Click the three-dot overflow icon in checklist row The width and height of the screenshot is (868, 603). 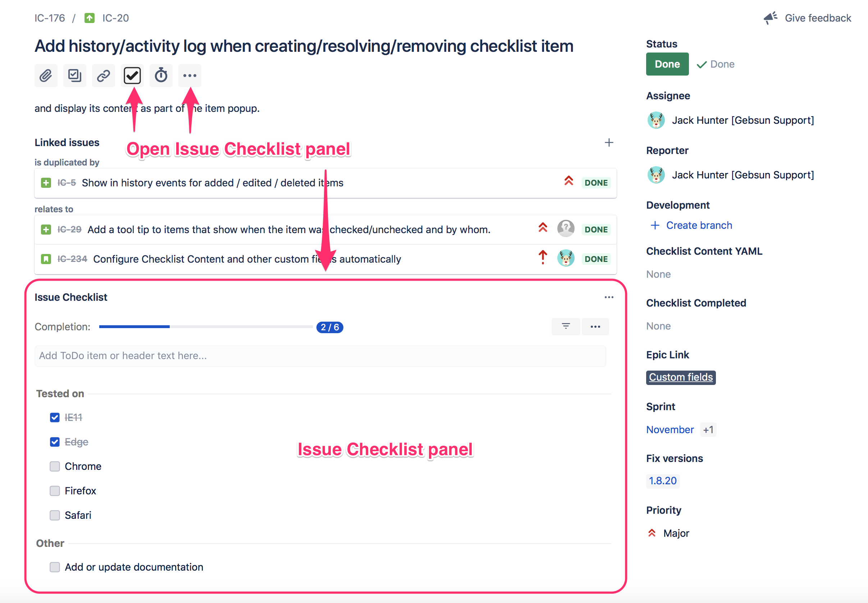tap(595, 327)
